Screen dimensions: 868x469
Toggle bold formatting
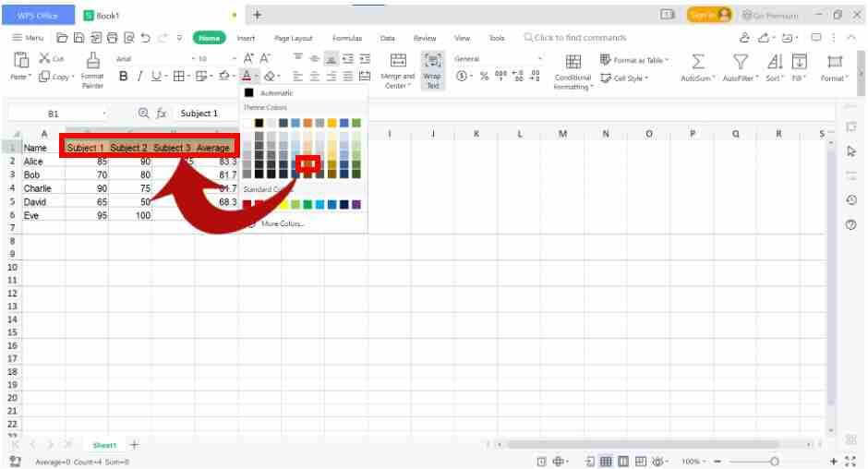pyautogui.click(x=123, y=77)
